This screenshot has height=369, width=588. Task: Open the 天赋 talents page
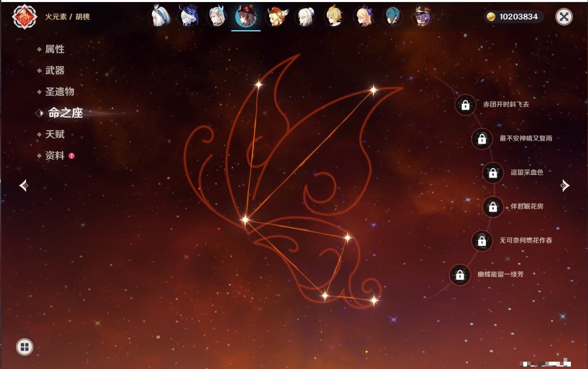(55, 134)
